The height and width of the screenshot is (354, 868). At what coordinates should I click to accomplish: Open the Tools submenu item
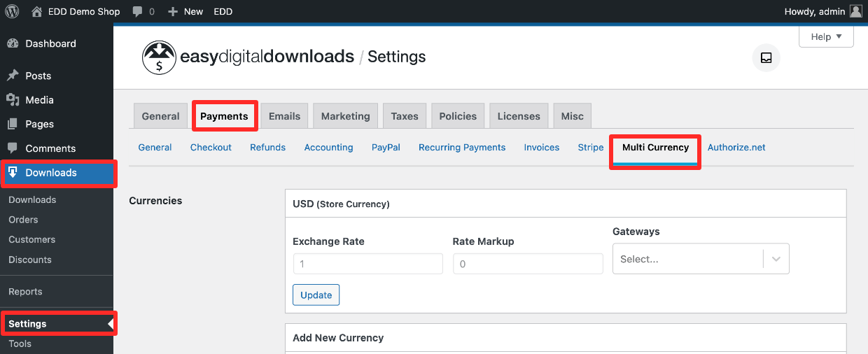[20, 344]
